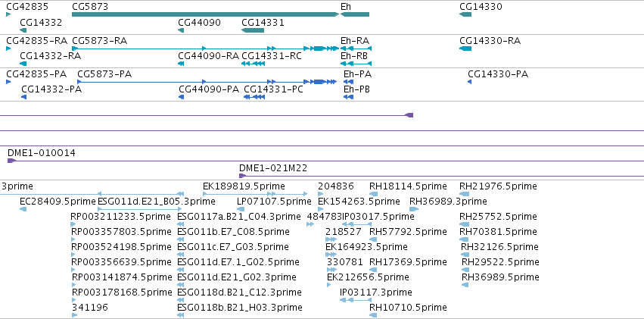This screenshot has width=644, height=319.
Task: Click the CG44090-RA transcript label
Action: point(209,56)
